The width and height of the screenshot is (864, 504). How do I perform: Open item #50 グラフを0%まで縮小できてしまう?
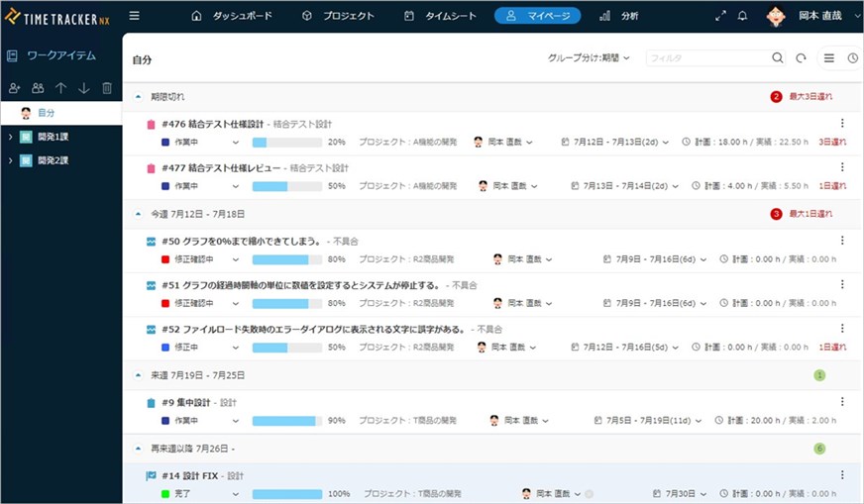[x=242, y=242]
